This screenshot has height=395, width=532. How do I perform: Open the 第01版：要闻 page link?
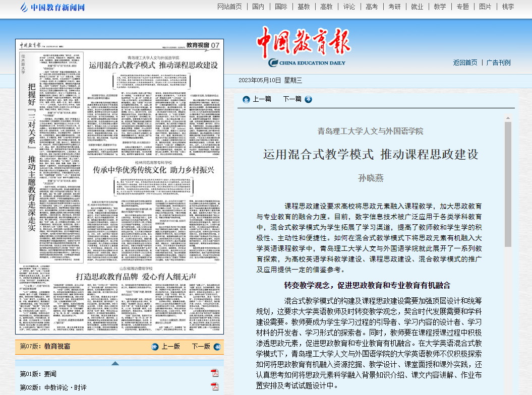point(38,374)
